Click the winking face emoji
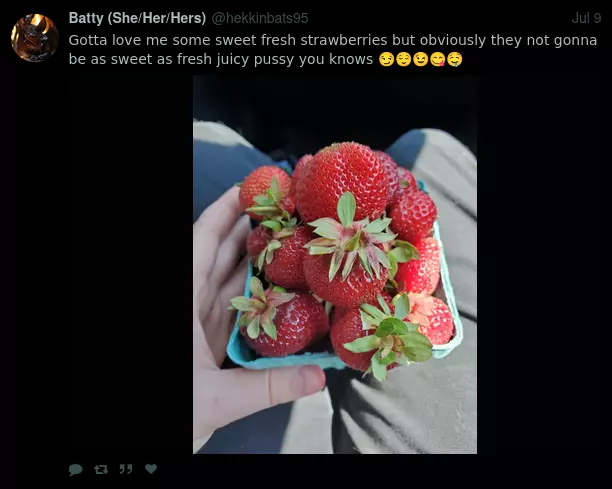 click(x=420, y=59)
